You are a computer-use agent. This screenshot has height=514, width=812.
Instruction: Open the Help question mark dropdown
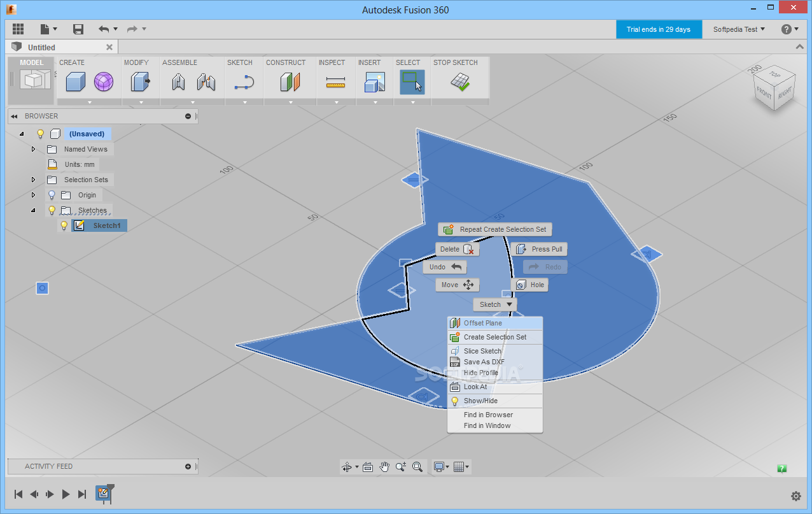tap(790, 29)
